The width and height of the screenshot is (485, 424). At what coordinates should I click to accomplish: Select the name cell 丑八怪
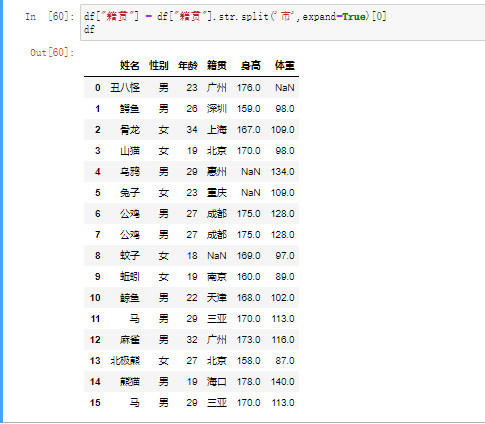coord(125,88)
